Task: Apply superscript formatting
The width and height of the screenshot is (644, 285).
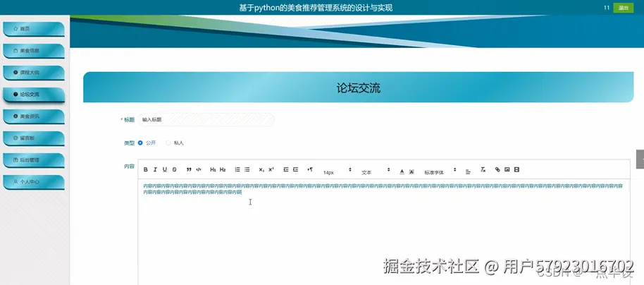Action: click(271, 169)
